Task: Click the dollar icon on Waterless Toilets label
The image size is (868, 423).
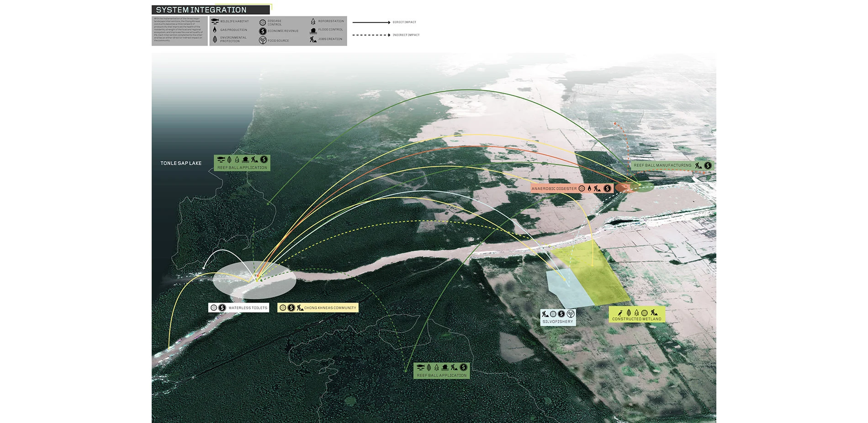Action: (x=222, y=308)
